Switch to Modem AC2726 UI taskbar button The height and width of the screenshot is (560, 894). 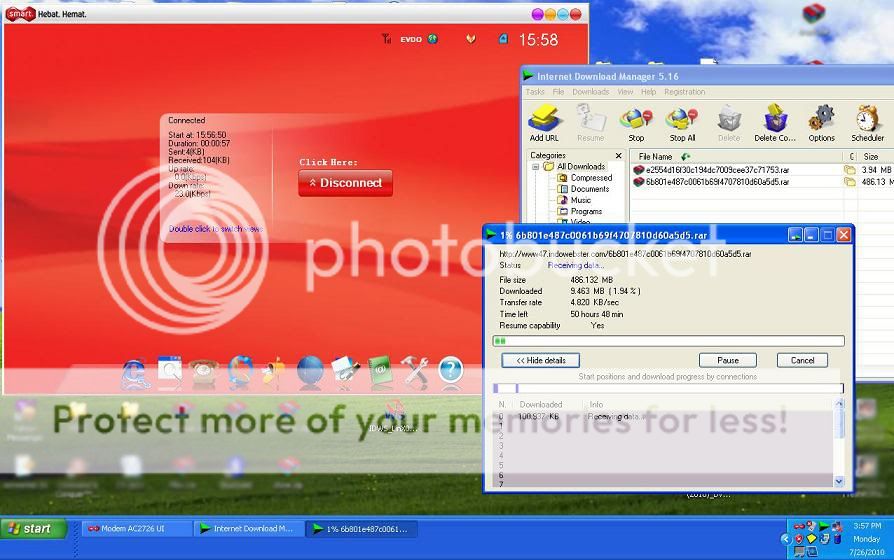coord(135,529)
